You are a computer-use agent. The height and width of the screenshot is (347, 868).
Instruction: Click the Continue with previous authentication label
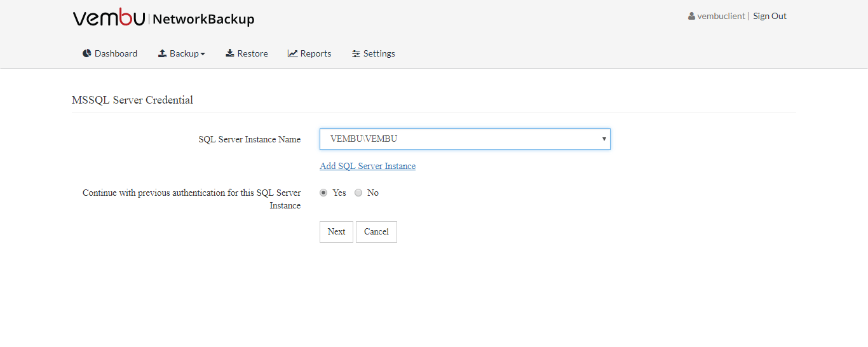[192, 199]
